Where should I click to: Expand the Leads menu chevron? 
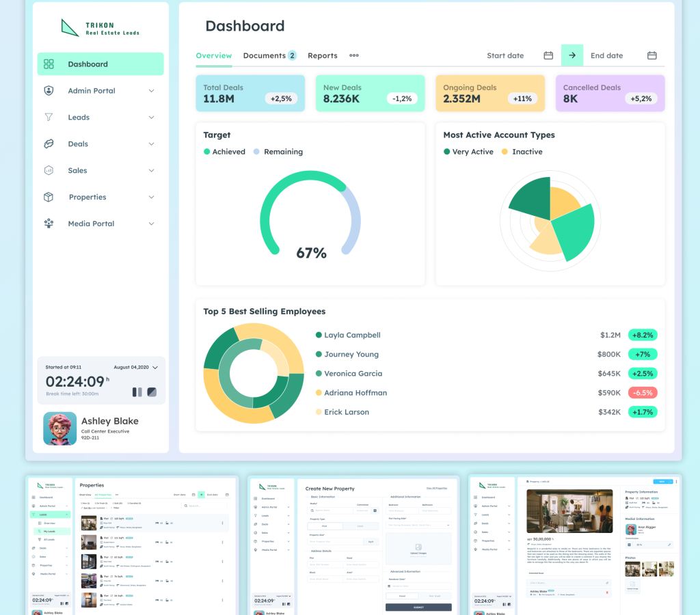pyautogui.click(x=152, y=117)
